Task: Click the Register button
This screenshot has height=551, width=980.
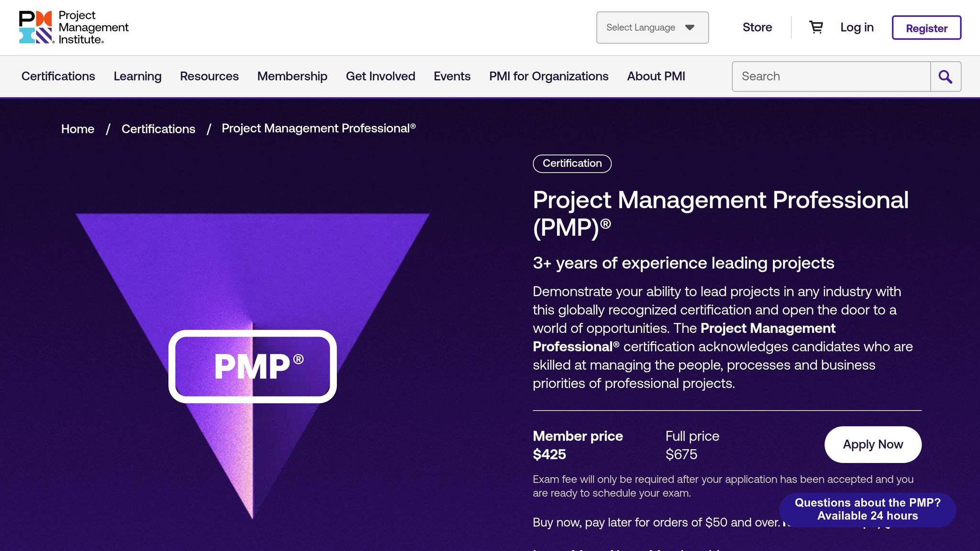Action: pyautogui.click(x=926, y=28)
